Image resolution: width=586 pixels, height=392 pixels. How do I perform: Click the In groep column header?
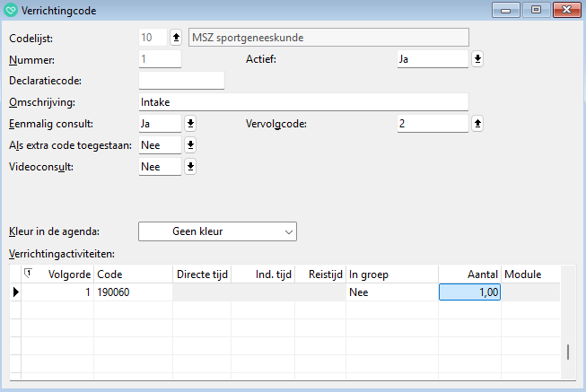tap(392, 274)
